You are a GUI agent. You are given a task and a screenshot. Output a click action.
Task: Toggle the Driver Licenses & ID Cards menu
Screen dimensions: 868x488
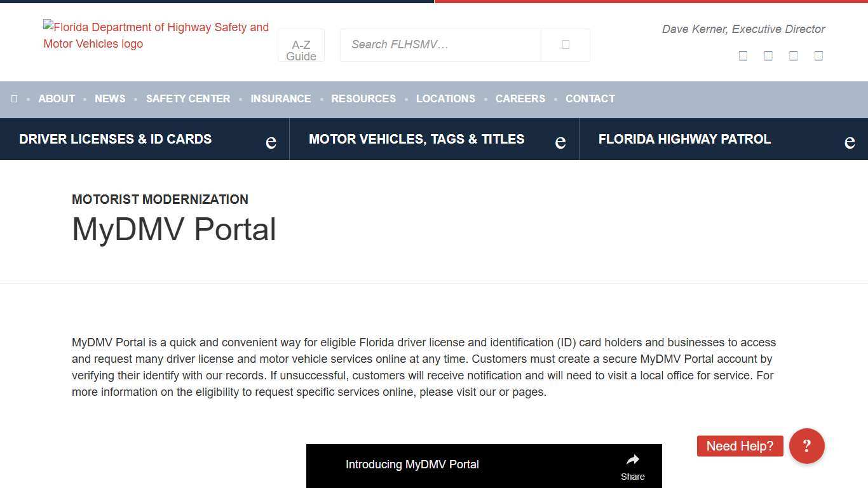[x=115, y=139]
